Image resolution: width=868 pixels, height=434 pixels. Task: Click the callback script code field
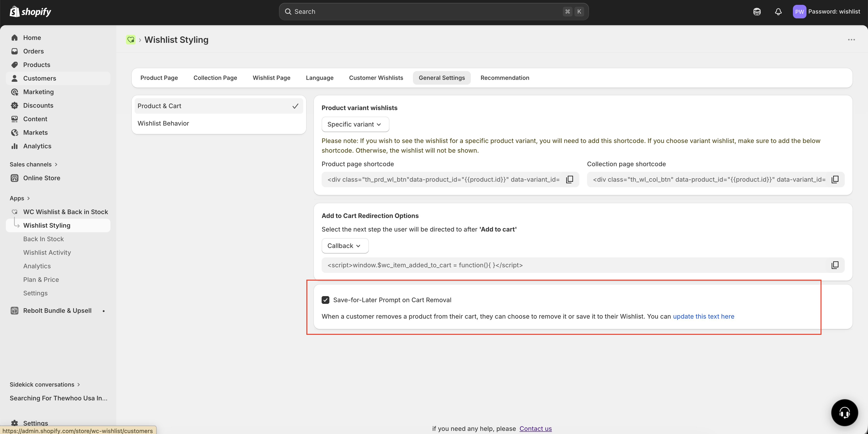583,265
